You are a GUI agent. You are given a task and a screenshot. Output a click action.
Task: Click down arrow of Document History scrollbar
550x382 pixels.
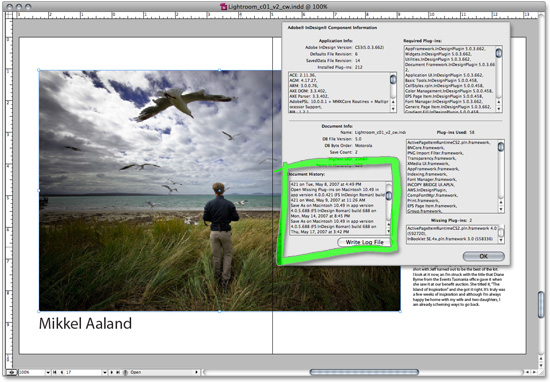(388, 232)
